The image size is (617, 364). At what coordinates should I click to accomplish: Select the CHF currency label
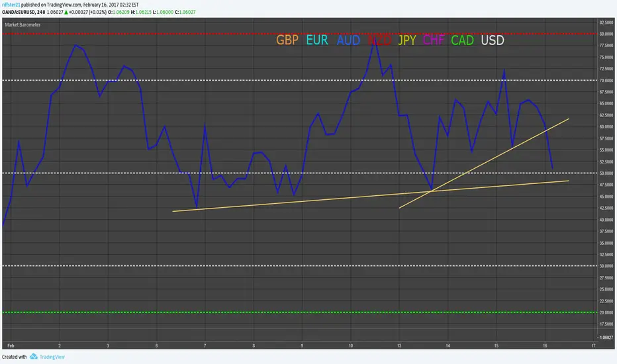click(x=433, y=40)
